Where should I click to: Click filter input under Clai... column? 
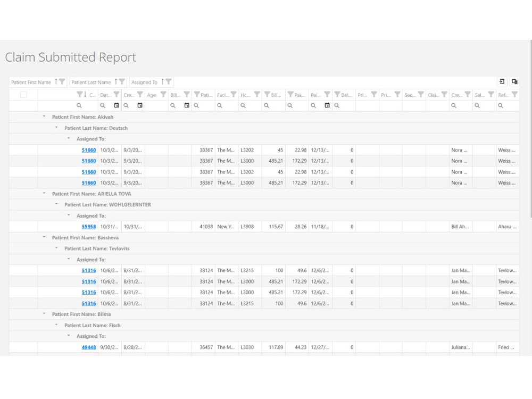pyautogui.click(x=437, y=105)
